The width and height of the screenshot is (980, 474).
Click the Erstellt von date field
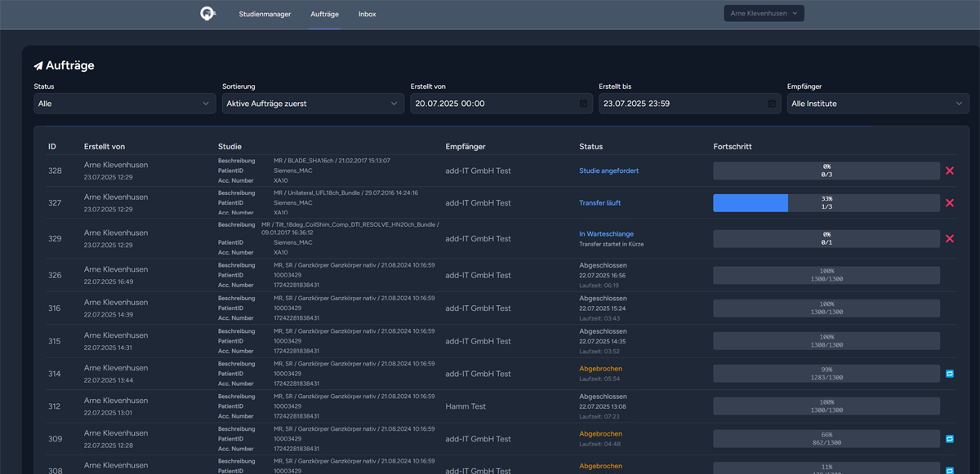493,104
